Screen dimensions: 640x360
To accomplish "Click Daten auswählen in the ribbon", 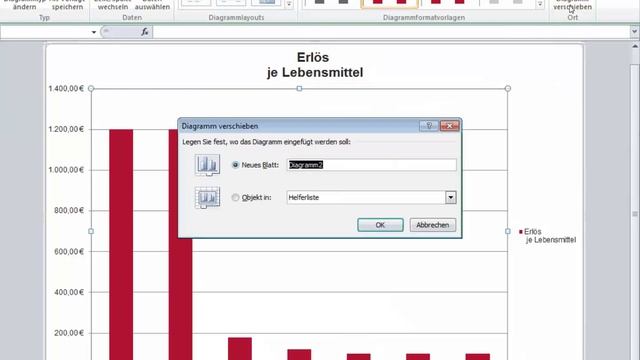I will [x=152, y=5].
